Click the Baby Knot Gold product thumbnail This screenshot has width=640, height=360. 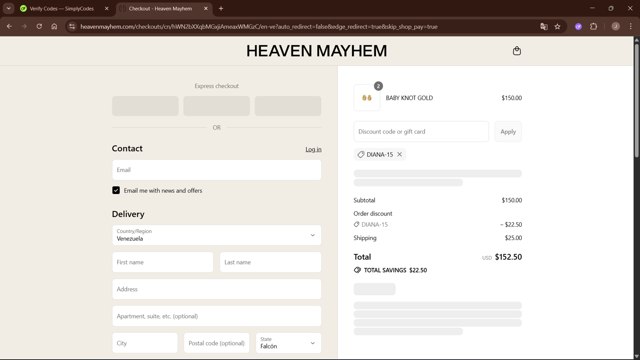(367, 98)
